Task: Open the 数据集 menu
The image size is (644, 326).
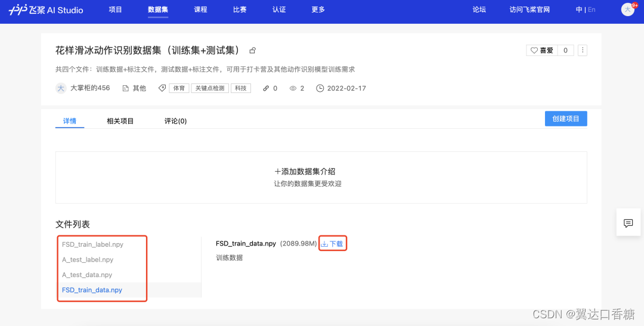Action: pos(157,10)
